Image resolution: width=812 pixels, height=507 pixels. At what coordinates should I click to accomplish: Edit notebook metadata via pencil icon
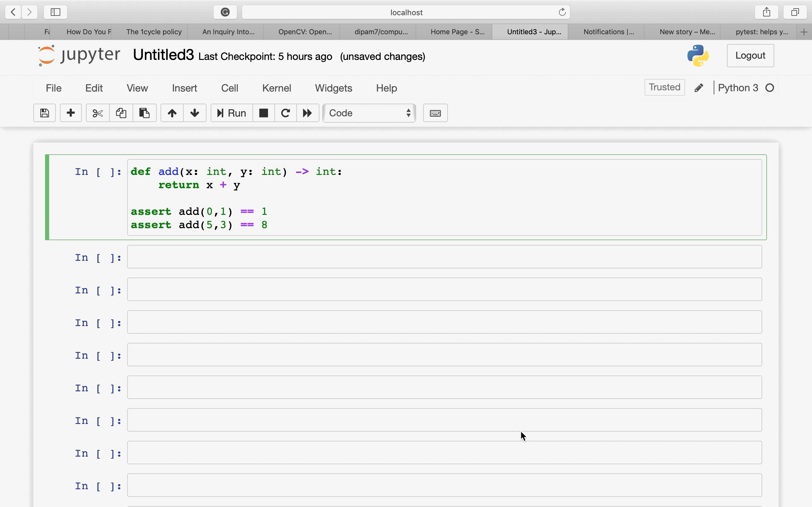click(698, 87)
